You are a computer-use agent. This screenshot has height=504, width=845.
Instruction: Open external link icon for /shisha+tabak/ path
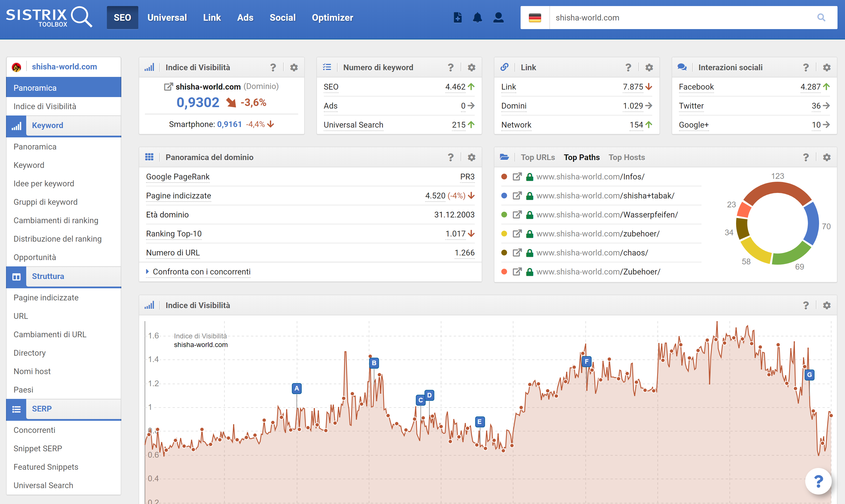click(x=517, y=196)
